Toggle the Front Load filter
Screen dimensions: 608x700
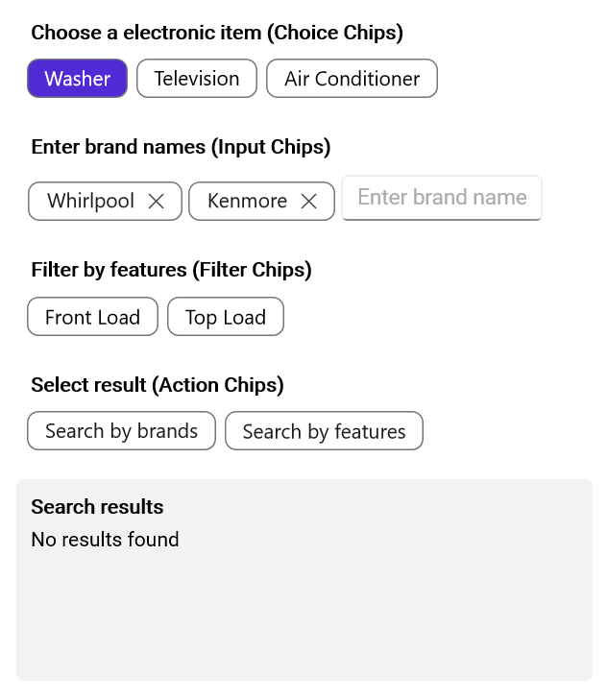(x=92, y=317)
